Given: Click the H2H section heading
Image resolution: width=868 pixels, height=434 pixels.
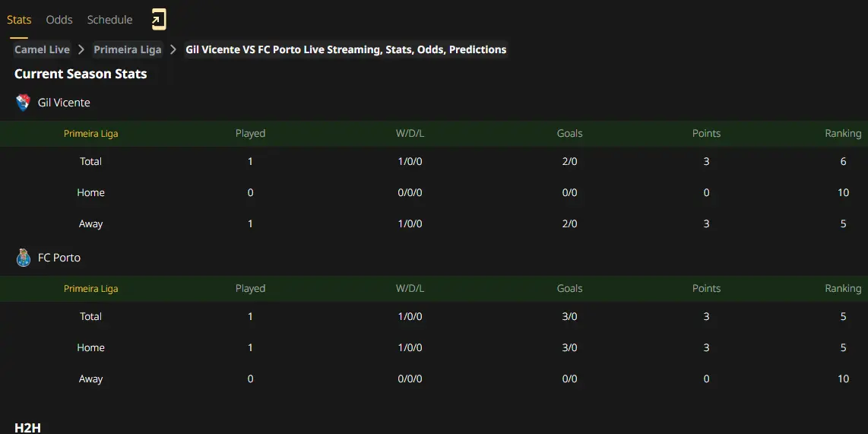Looking at the screenshot, I should pyautogui.click(x=27, y=428).
